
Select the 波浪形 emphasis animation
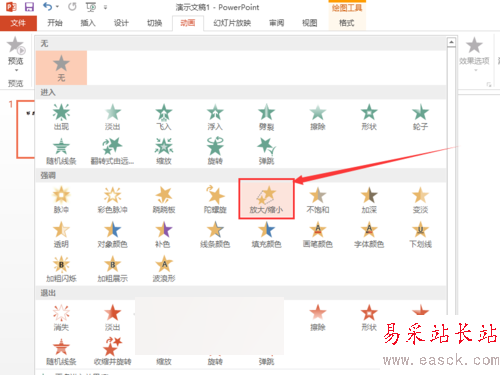[164, 269]
